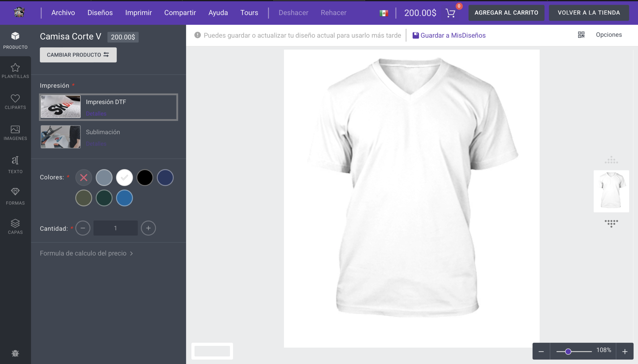
Task: Open the Capas layers panel
Action: [x=15, y=226]
